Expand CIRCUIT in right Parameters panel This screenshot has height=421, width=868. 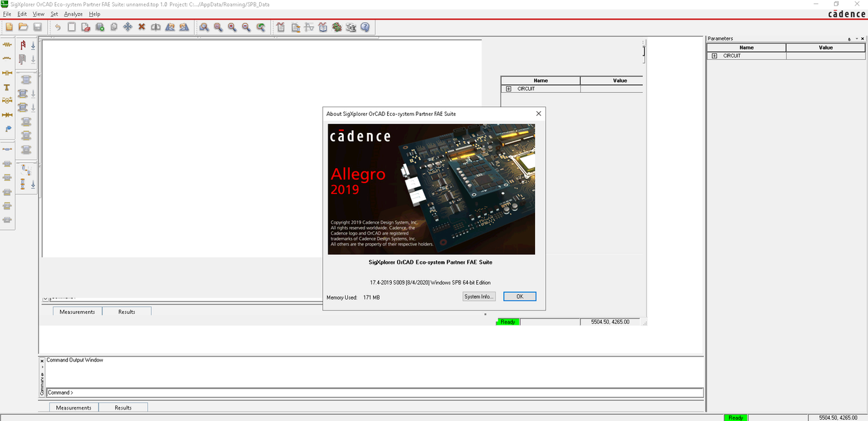pos(714,56)
